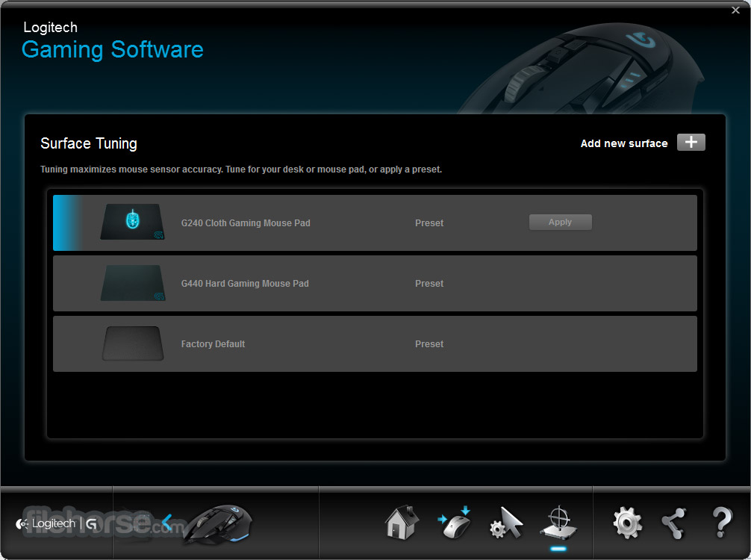Click Preset label in Factory Default row
The height and width of the screenshot is (560, 751).
pos(429,344)
